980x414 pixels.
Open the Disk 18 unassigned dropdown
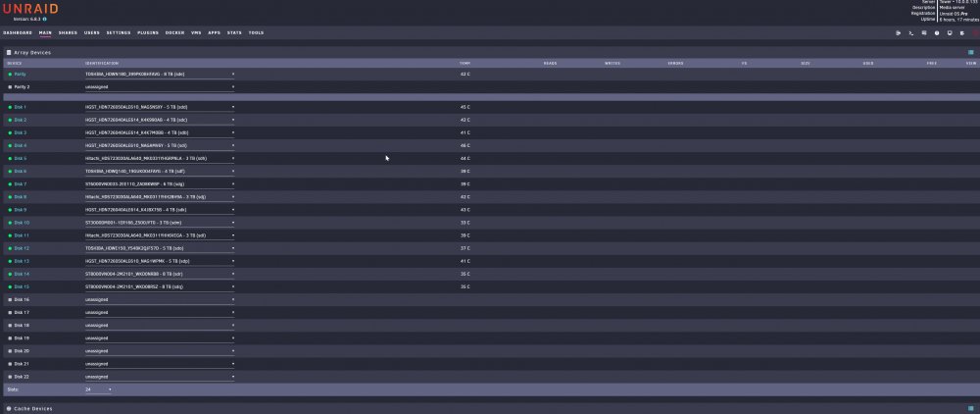point(160,325)
